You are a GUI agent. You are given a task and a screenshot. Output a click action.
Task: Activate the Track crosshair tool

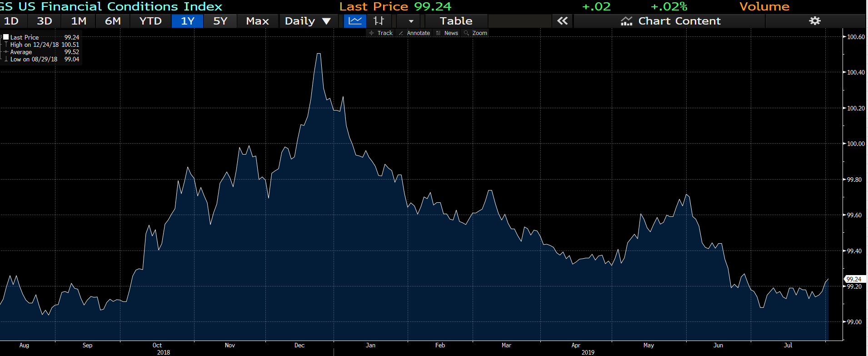click(381, 33)
